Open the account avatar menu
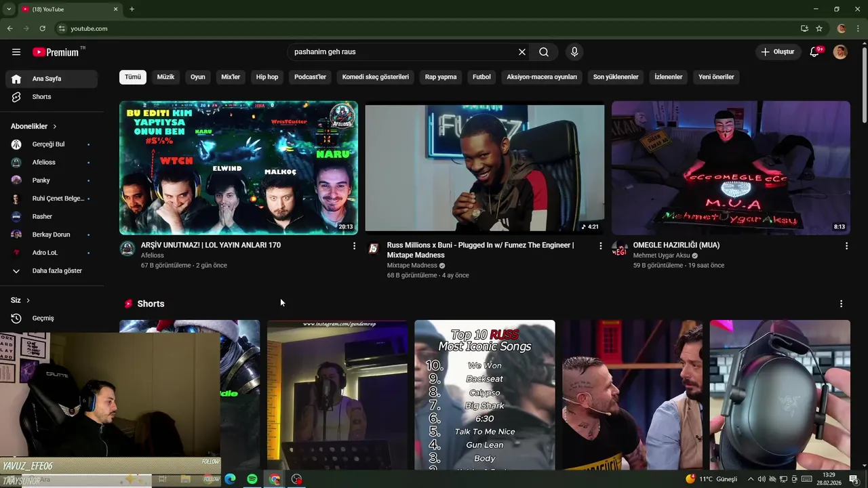Viewport: 868px width, 488px height. (840, 52)
